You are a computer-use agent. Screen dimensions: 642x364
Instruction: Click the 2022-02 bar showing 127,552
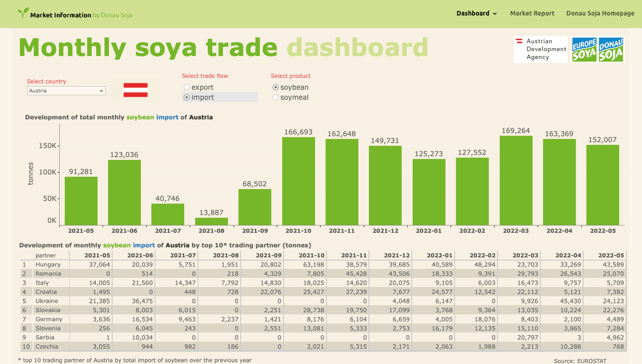[472, 191]
